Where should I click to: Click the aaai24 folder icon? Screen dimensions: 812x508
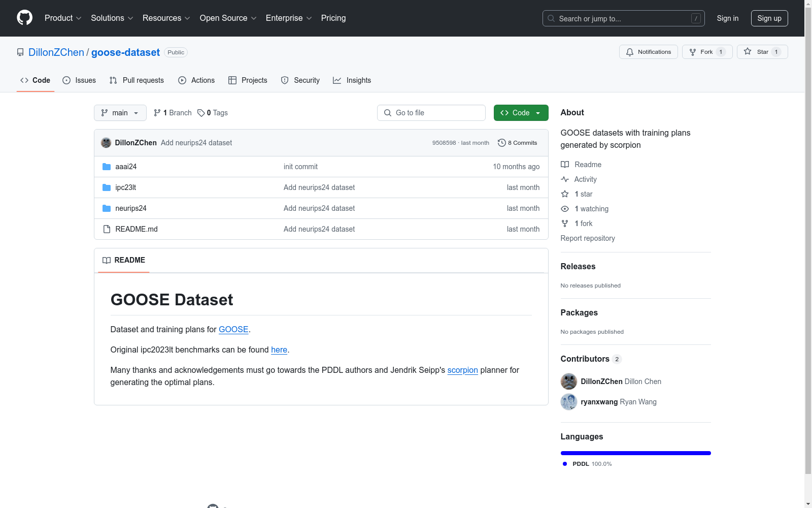107,167
